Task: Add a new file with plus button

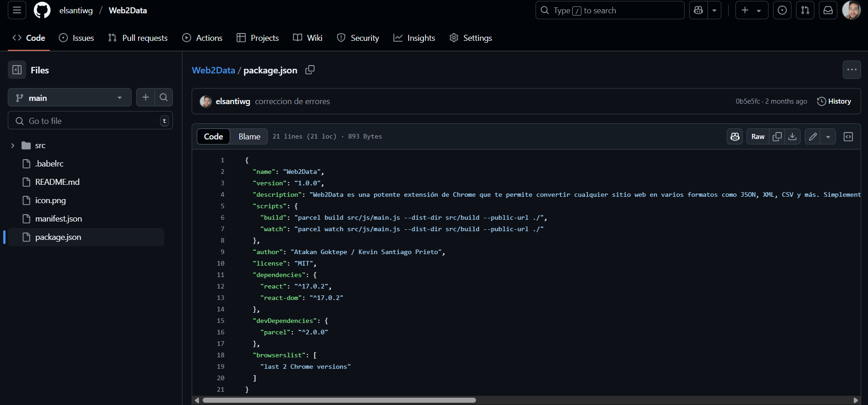Action: click(x=145, y=97)
